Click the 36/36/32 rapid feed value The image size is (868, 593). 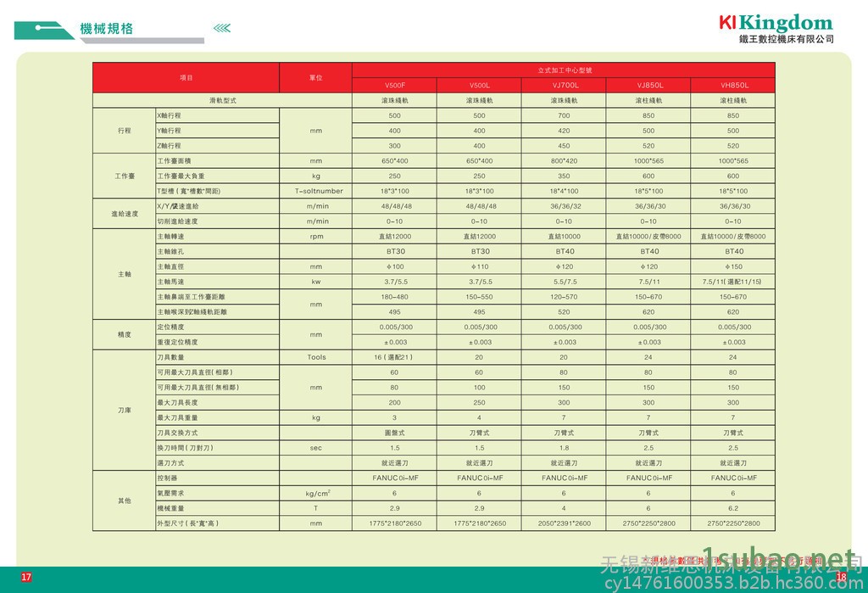pos(564,206)
